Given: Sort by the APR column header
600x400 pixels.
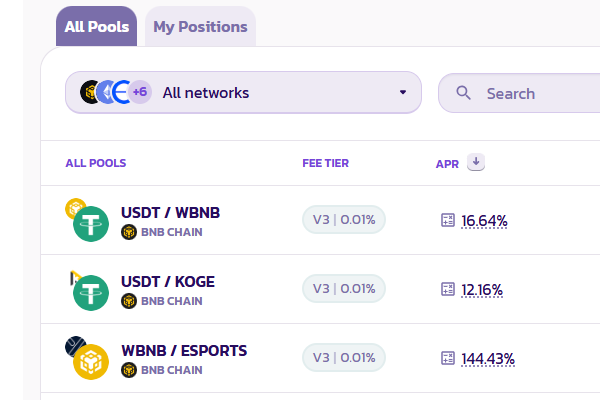Looking at the screenshot, I should 447,163.
